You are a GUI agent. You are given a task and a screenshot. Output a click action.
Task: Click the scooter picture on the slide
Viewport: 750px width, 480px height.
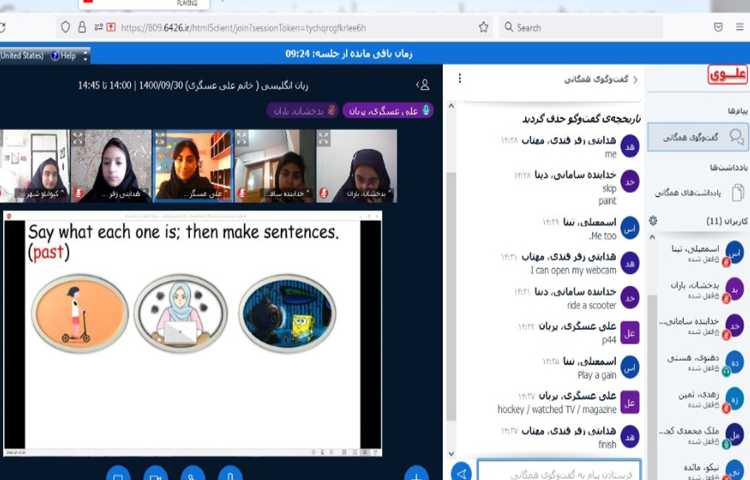pos(80,313)
